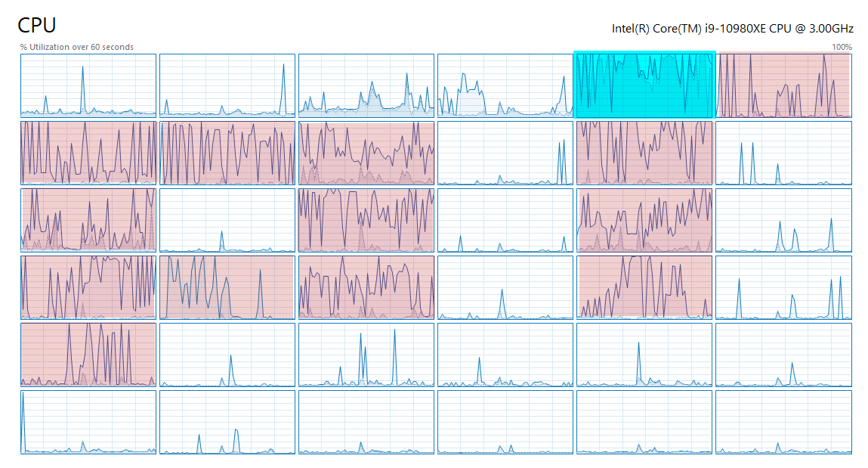Select the first core graph in the top row
The image size is (868, 468).
(88, 85)
